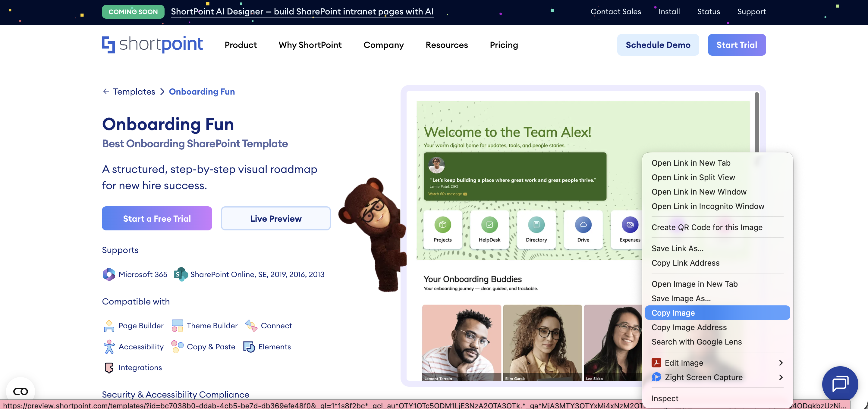
Task: Click the Templates breadcrumb link
Action: (x=134, y=92)
